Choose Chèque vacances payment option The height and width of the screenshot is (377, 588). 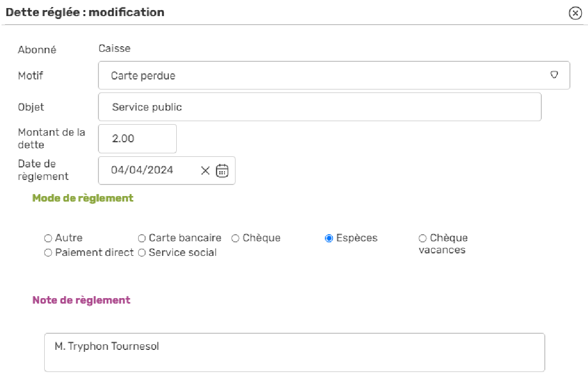click(x=423, y=238)
